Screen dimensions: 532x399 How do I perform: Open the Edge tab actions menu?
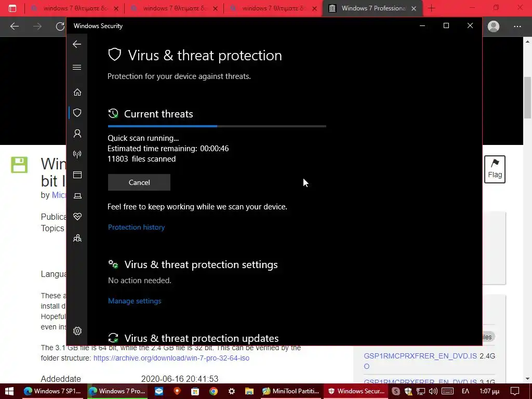tap(12, 8)
